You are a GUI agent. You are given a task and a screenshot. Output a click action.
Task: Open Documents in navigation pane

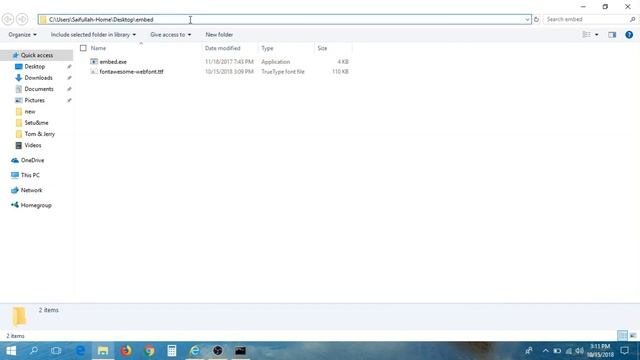click(x=39, y=89)
